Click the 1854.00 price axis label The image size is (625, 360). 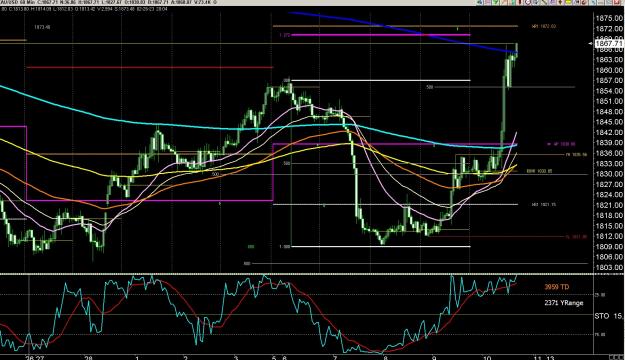pos(609,91)
